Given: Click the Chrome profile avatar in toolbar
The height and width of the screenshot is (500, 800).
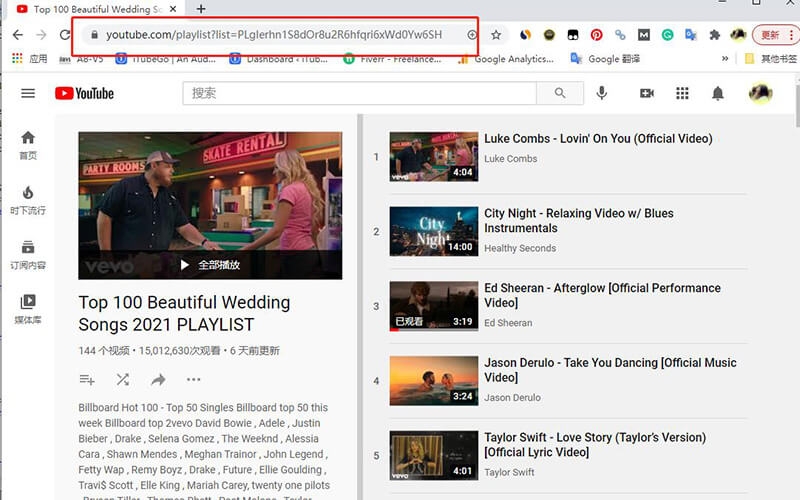Looking at the screenshot, I should [x=738, y=35].
